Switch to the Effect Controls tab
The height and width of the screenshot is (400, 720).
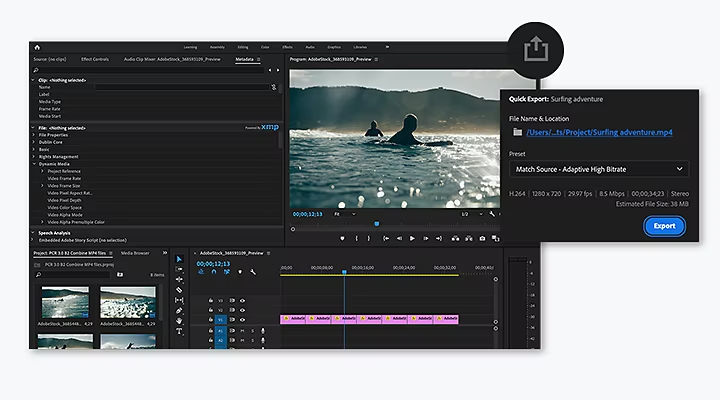pyautogui.click(x=95, y=59)
